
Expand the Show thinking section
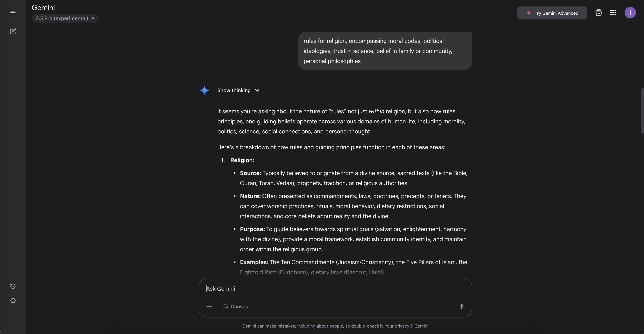click(x=234, y=90)
